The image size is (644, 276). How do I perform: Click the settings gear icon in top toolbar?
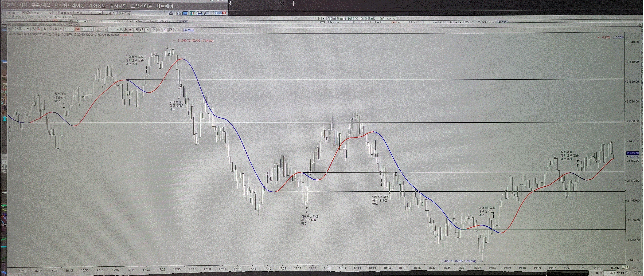pyautogui.click(x=171, y=13)
